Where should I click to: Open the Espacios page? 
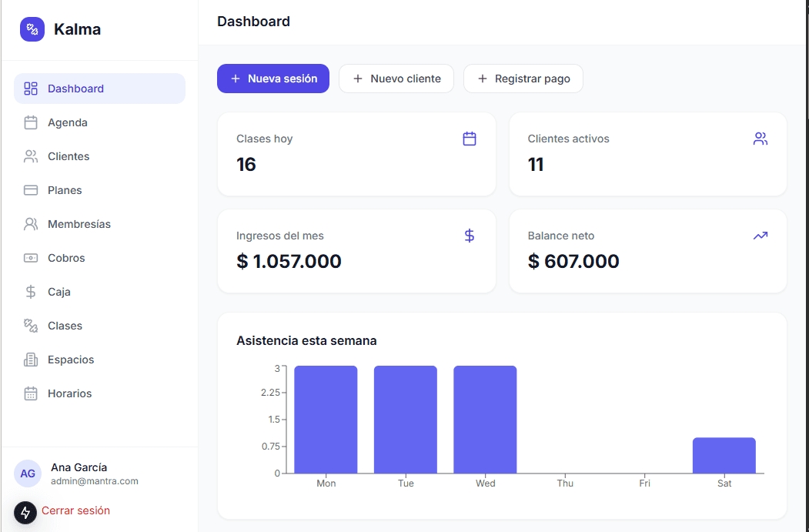click(99, 360)
